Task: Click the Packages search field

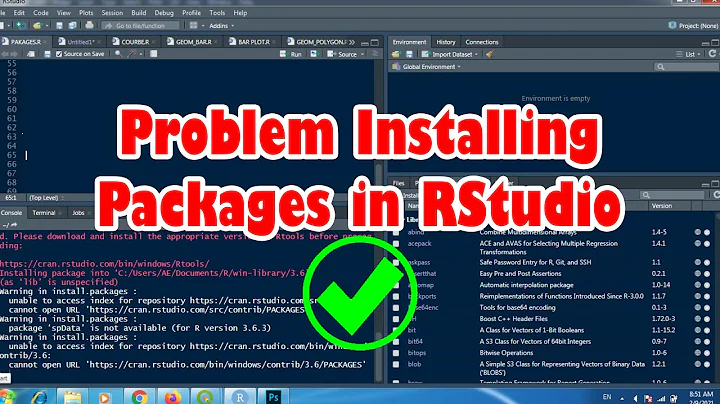Action: coord(673,195)
